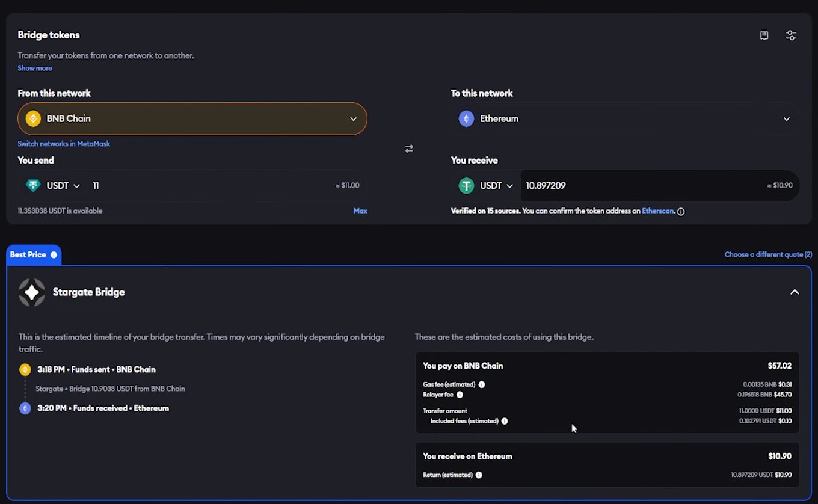Click the Included fees info icon
The image size is (818, 504).
point(505,421)
